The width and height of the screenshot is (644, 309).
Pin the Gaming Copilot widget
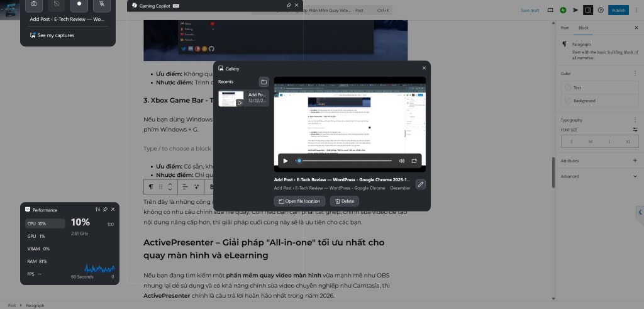tap(288, 5)
